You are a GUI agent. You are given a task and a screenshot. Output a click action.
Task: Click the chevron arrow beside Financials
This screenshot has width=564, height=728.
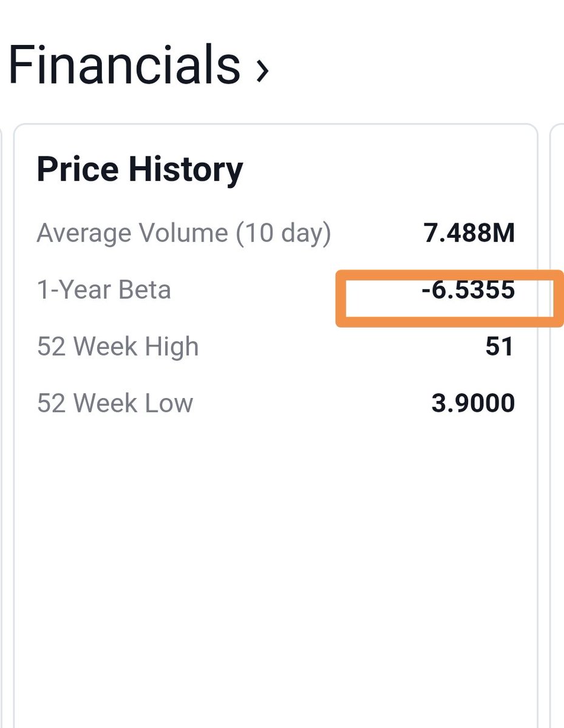(262, 70)
